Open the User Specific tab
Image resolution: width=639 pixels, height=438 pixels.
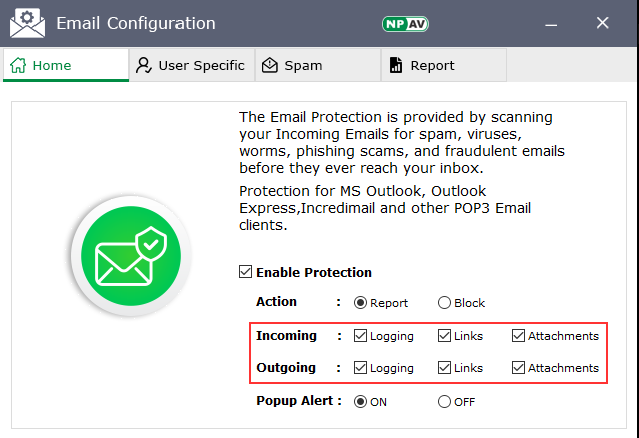(192, 65)
